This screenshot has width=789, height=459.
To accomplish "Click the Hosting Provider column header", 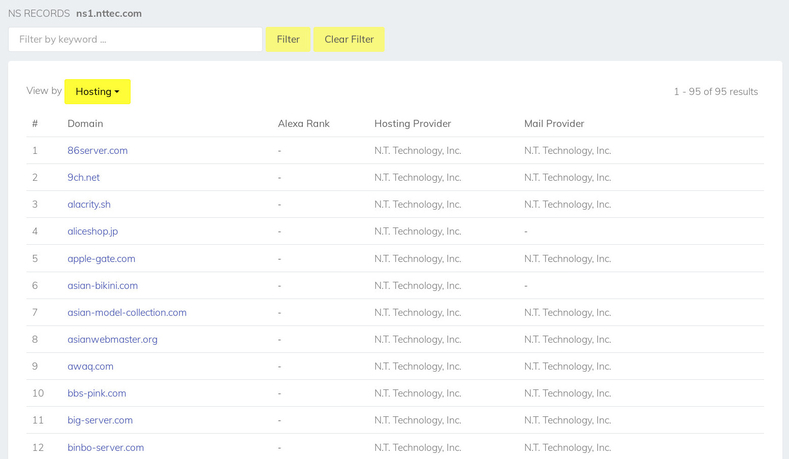I will coord(413,123).
